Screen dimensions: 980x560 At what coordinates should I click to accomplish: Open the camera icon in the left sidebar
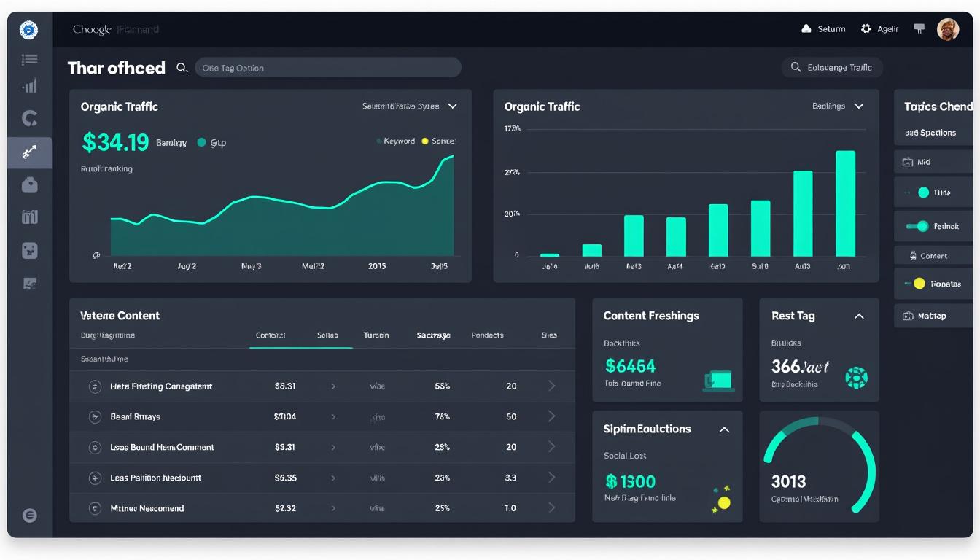(x=29, y=184)
